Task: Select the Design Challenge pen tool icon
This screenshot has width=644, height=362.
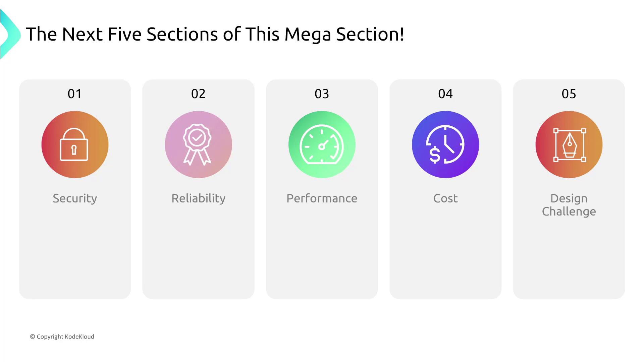Action: coord(569,144)
